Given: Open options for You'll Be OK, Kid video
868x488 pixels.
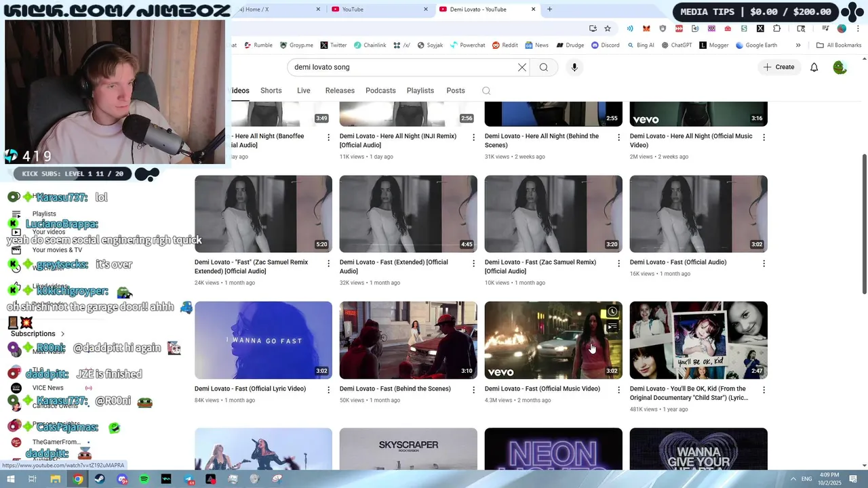Looking at the screenshot, I should click(764, 390).
